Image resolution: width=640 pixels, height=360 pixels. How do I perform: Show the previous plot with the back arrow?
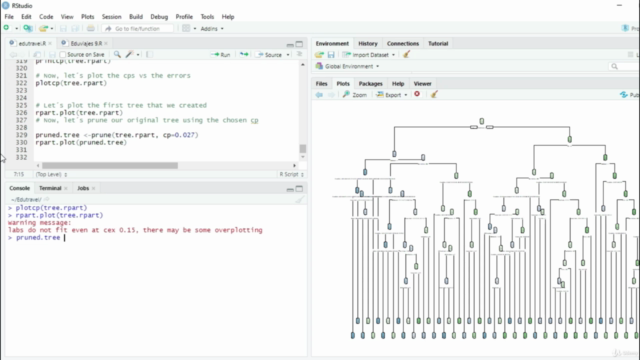319,95
